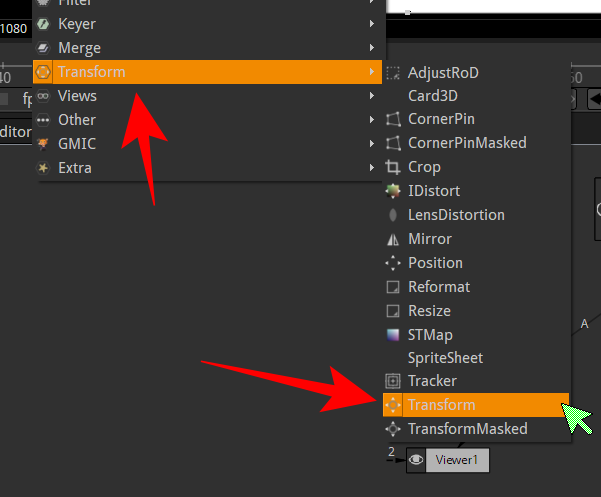
Task: Click the Tracker node icon
Action: point(393,381)
